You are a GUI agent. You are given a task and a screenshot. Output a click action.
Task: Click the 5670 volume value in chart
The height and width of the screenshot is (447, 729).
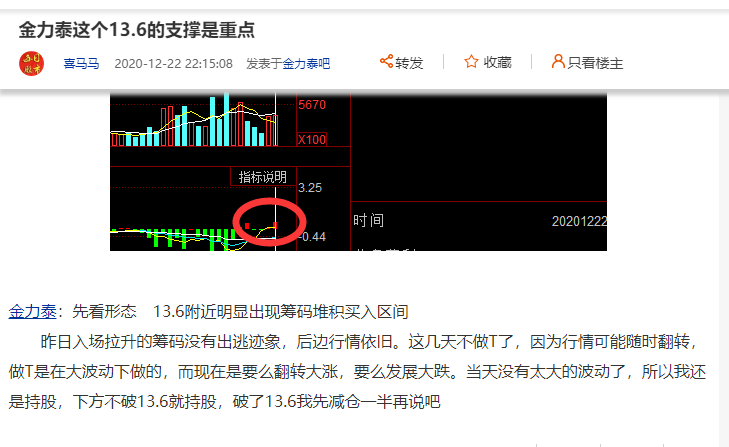tap(312, 105)
